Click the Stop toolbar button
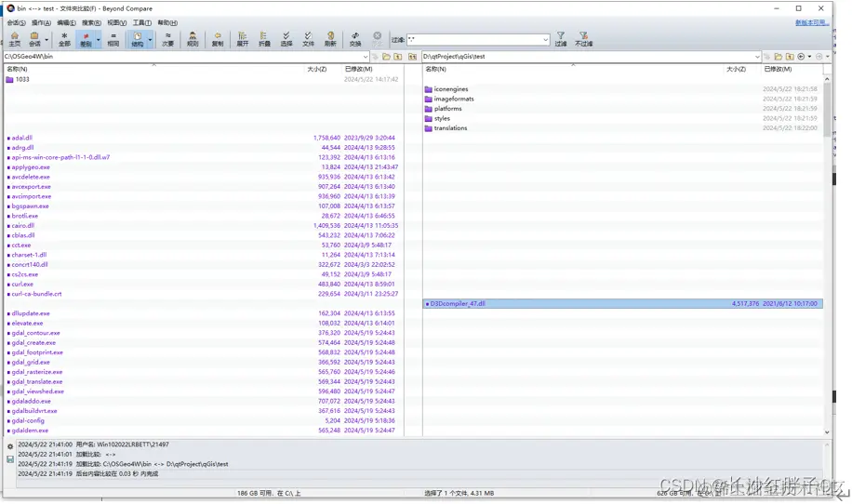This screenshot has width=852, height=504. (x=377, y=39)
